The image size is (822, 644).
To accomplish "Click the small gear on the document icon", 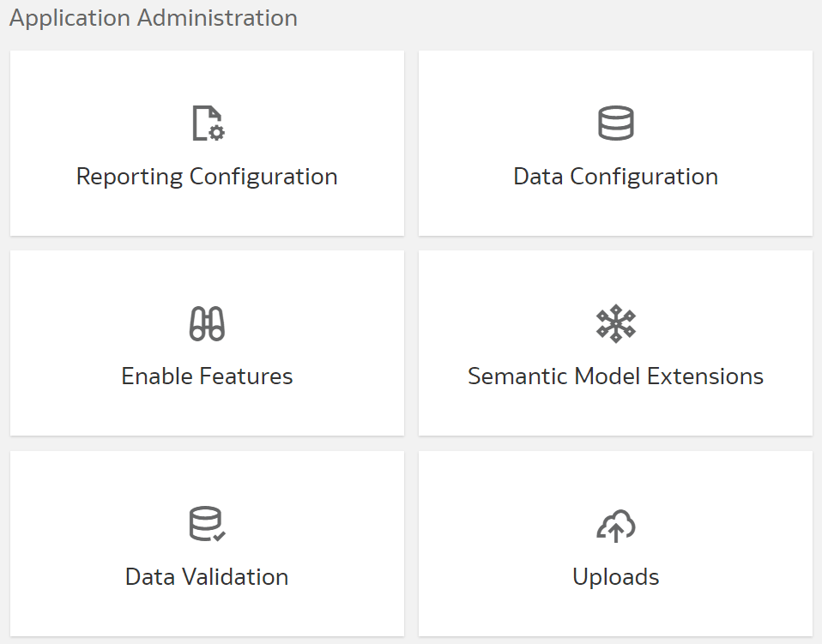I will tap(217, 134).
